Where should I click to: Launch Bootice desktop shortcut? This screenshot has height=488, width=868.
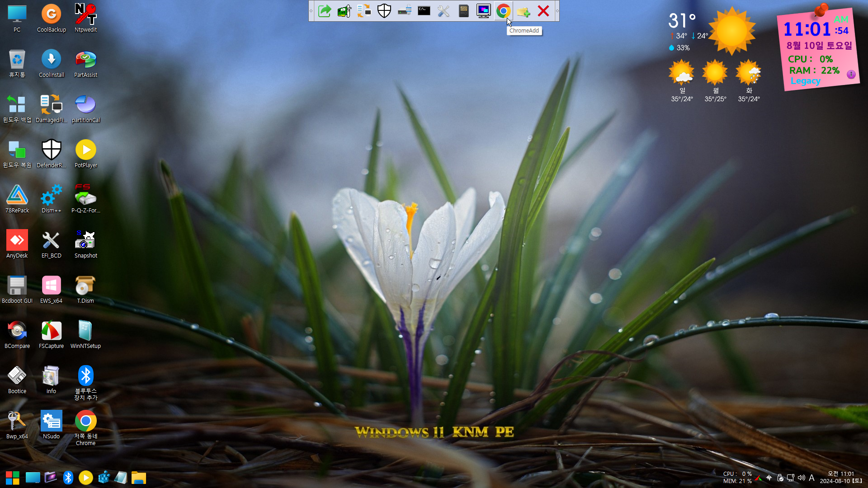pyautogui.click(x=17, y=380)
